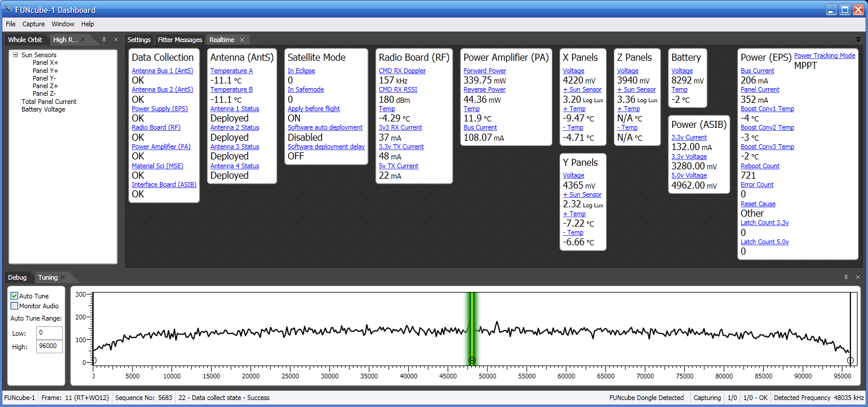Select the center tuning marker on spectrum
The height and width of the screenshot is (407, 868).
(x=472, y=360)
